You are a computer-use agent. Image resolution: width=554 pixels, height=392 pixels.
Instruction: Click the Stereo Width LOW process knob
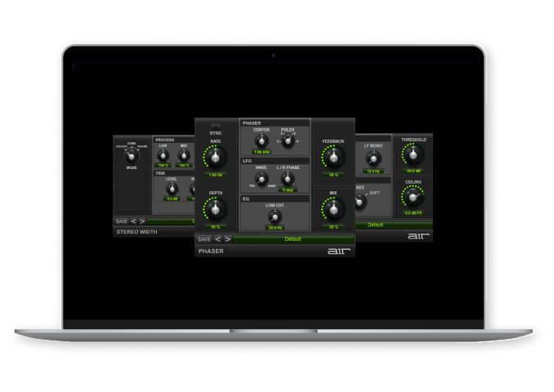point(163,155)
